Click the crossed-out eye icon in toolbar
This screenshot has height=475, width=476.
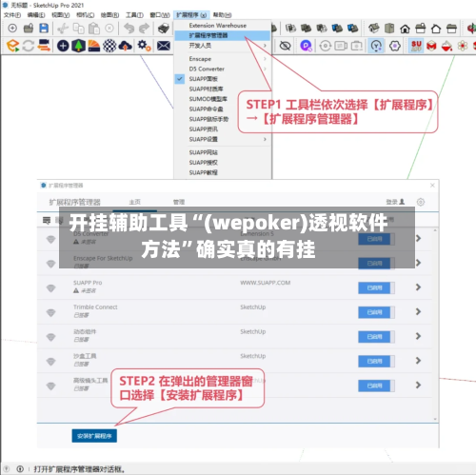tap(285, 46)
